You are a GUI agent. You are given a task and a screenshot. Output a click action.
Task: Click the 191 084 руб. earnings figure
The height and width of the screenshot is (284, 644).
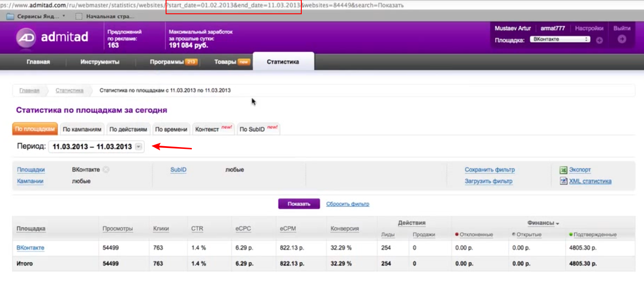click(x=189, y=45)
